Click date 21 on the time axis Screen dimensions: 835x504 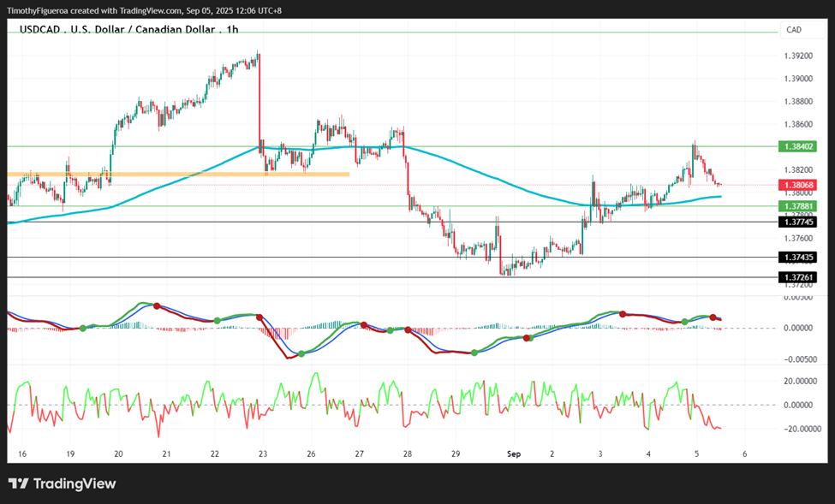(167, 454)
